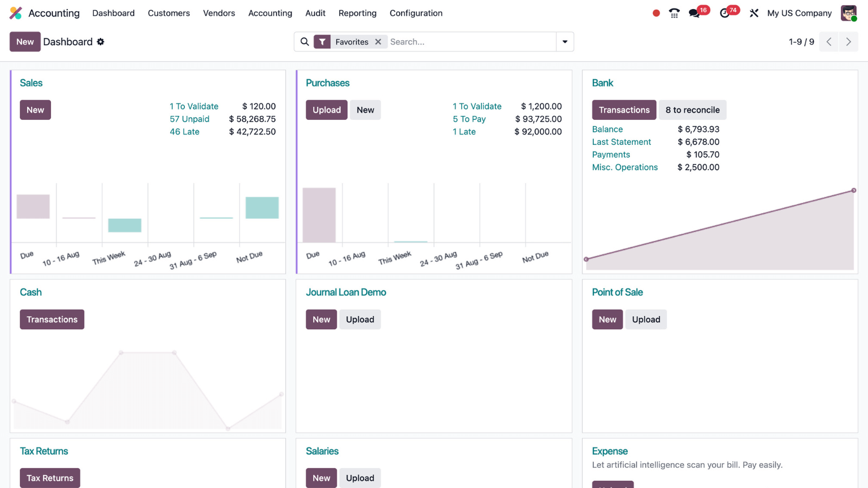Click 8 to reconcile button in Bank
868x488 pixels.
692,110
